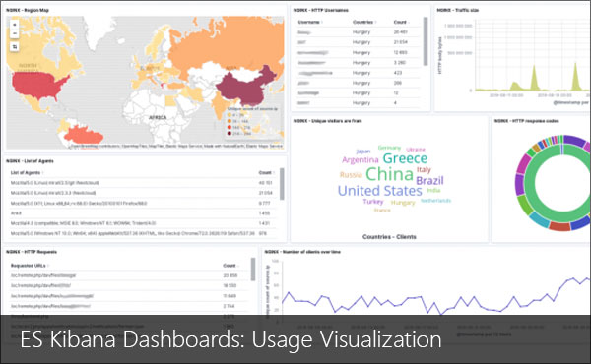The image size is (591, 364).
Task: Click 'Argentina' in the tag cloud
Action: click(x=360, y=160)
